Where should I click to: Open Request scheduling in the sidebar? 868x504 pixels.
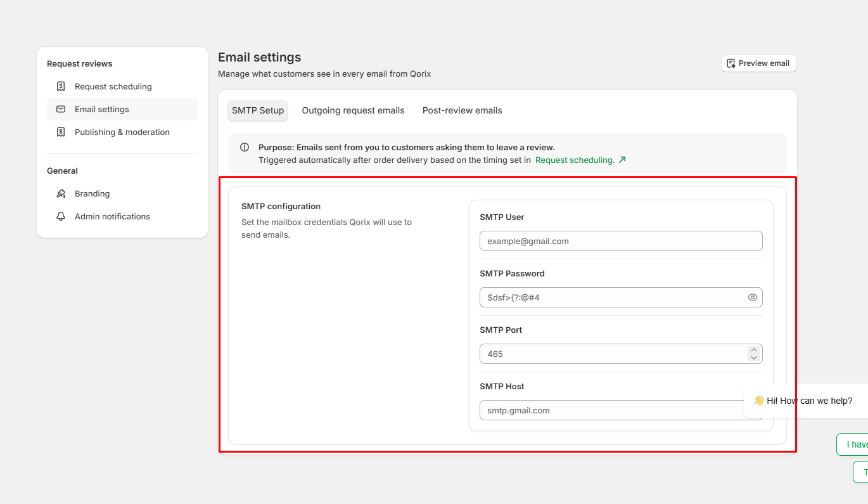(x=122, y=86)
